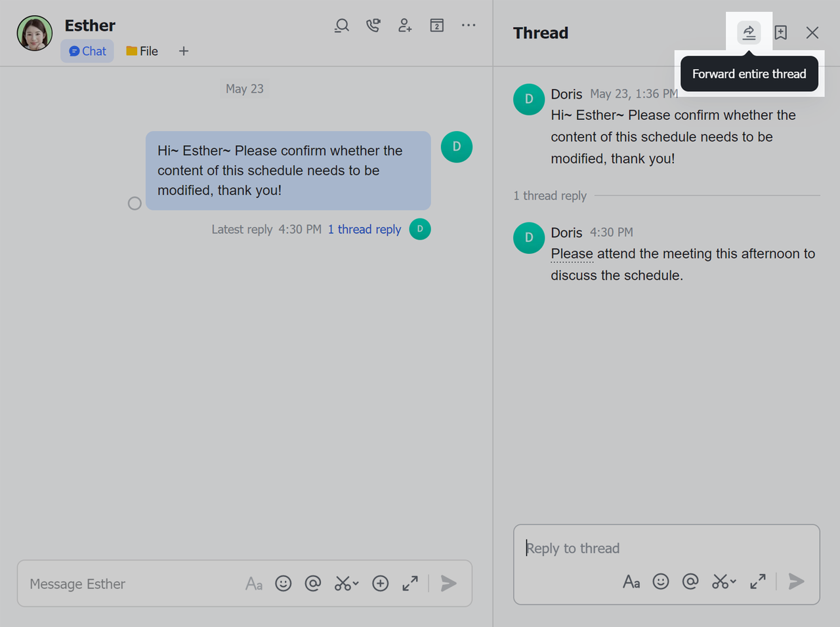840x627 pixels.
Task: Add a new tab with the plus button
Action: tap(184, 51)
